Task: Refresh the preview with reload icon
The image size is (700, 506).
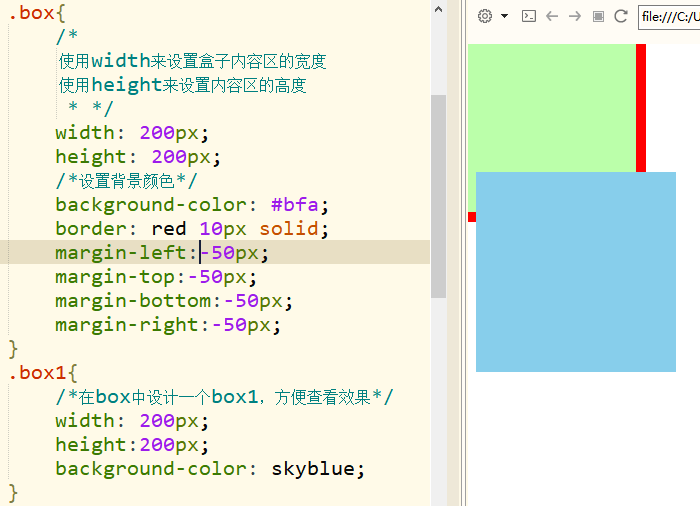Action: [621, 17]
